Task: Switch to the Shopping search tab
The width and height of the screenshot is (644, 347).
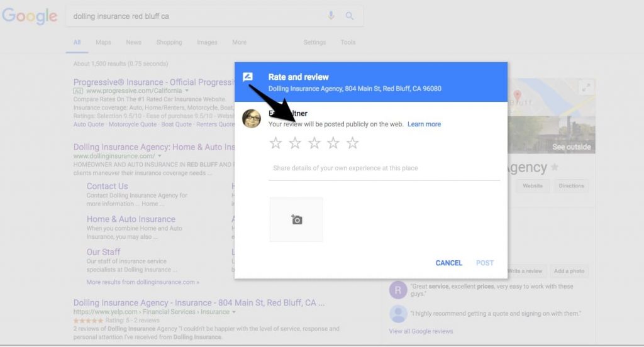Action: click(169, 42)
